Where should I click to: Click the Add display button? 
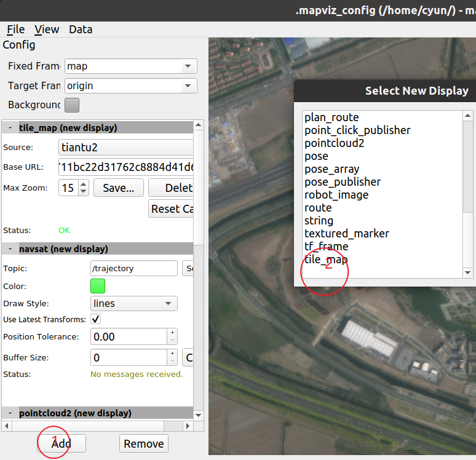[x=61, y=443]
